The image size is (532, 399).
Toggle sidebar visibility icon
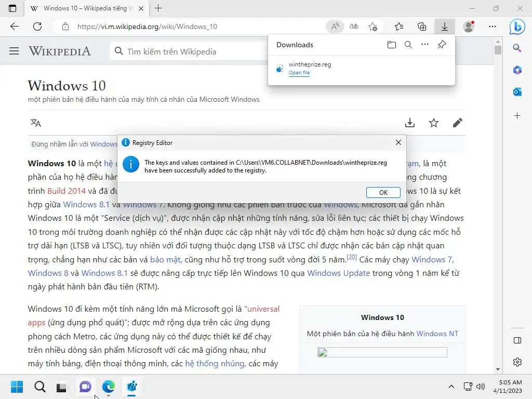(517, 340)
